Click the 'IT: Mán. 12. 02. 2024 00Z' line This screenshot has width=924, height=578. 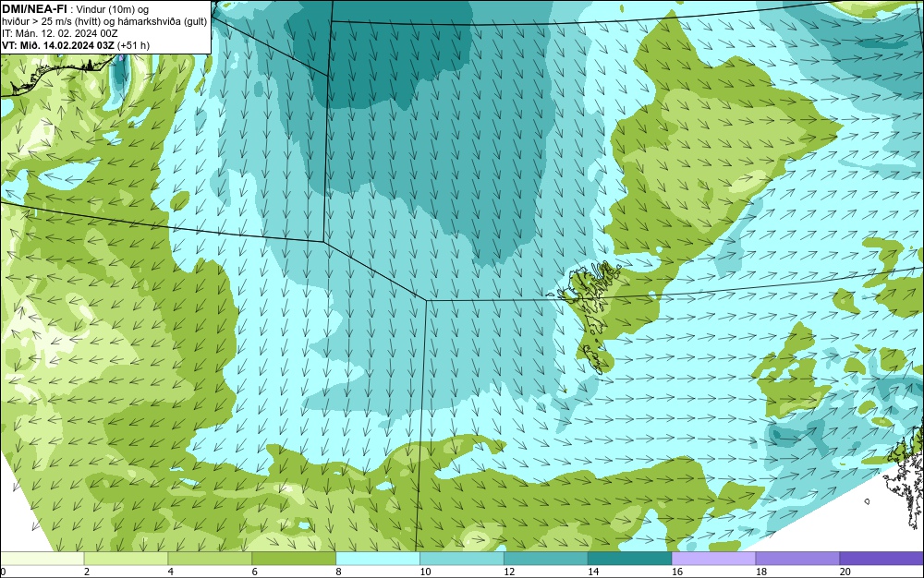pos(59,33)
